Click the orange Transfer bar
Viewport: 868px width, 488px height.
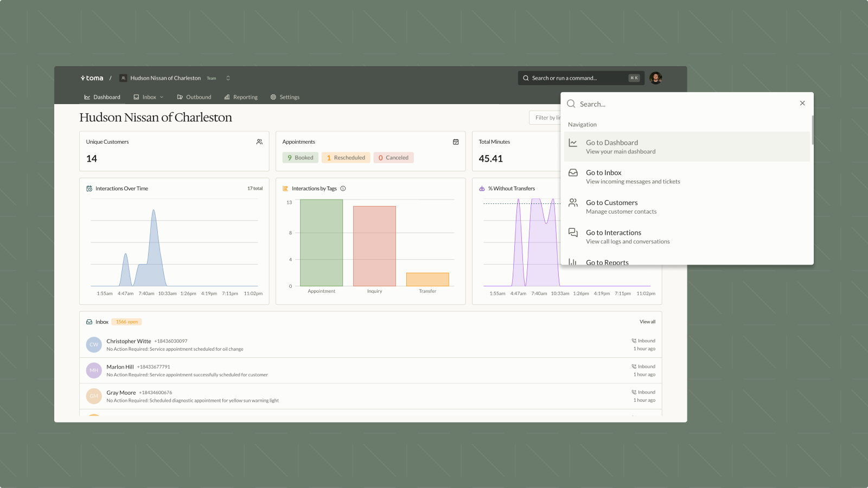(x=427, y=279)
